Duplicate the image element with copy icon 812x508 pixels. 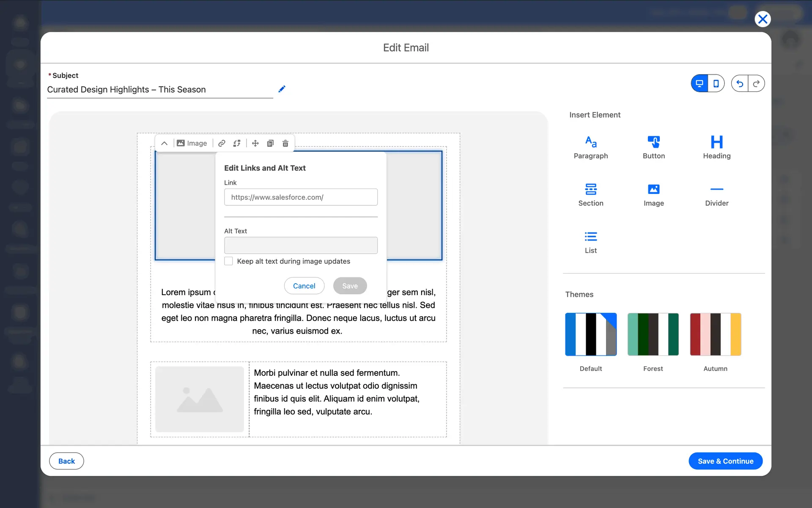pos(270,143)
